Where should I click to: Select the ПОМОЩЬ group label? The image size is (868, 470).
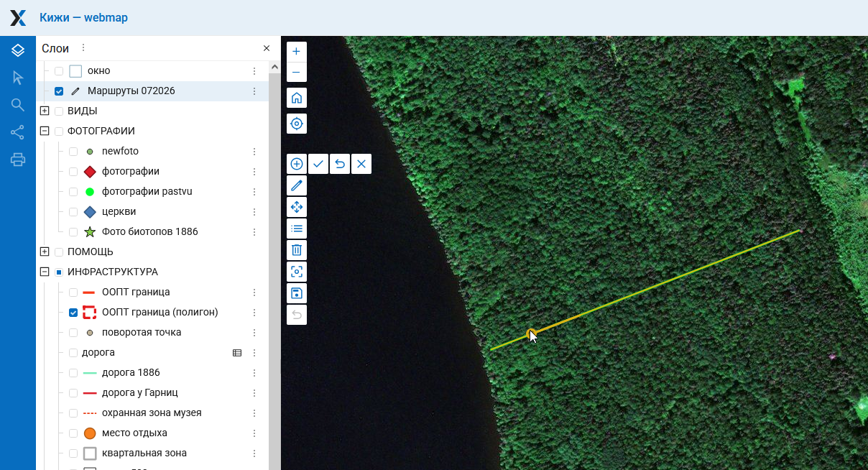click(91, 252)
